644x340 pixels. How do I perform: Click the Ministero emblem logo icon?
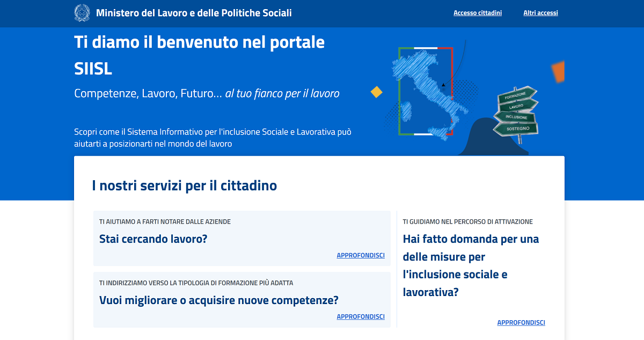(x=82, y=13)
